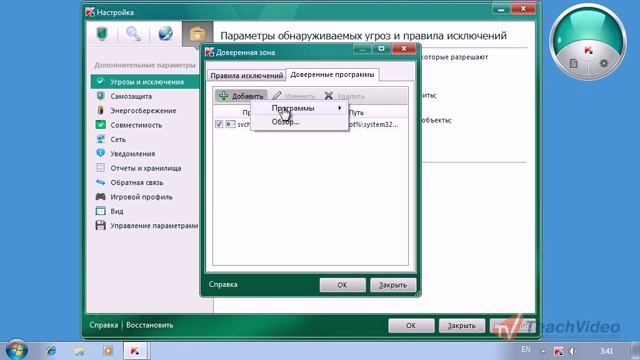
Task: Open Справка link in Настройка window
Action: [104, 325]
